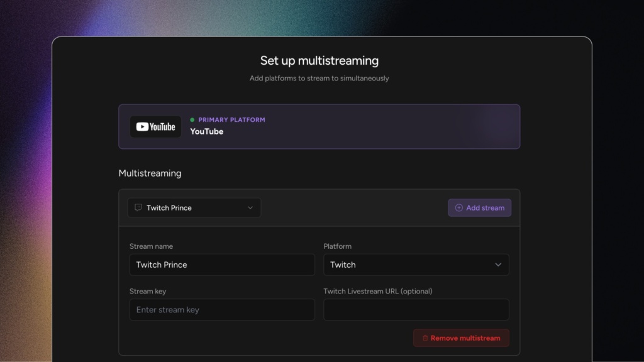This screenshot has height=362, width=644.
Task: Click the Platform field label
Action: (x=337, y=246)
